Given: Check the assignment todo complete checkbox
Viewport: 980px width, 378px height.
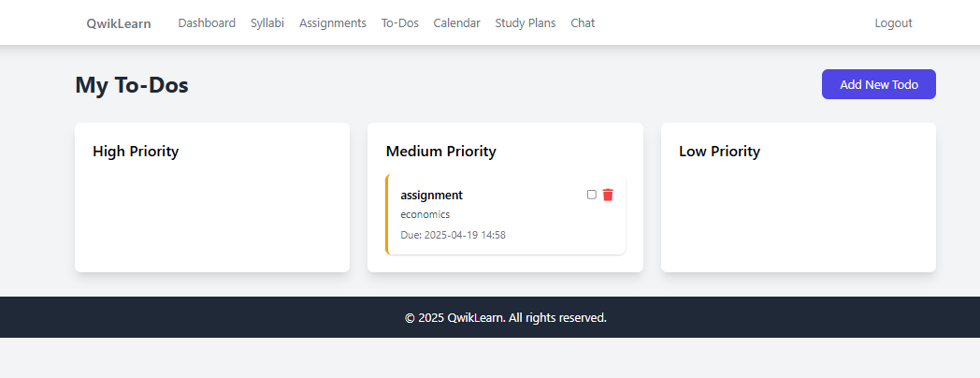Looking at the screenshot, I should (x=591, y=195).
